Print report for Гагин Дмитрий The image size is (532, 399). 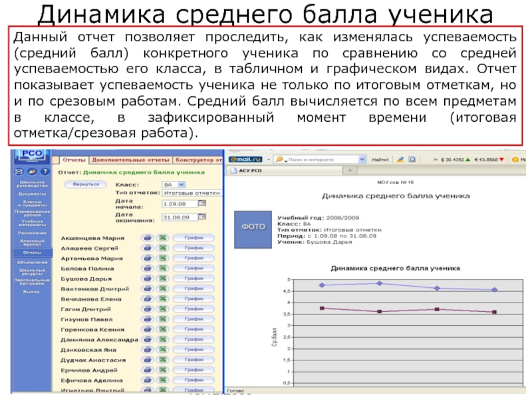[x=148, y=309]
